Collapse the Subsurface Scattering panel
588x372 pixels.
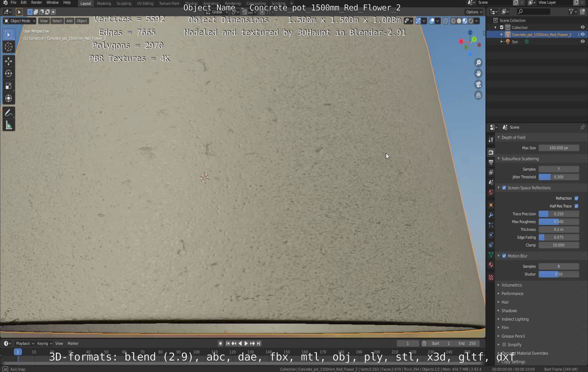(499, 158)
